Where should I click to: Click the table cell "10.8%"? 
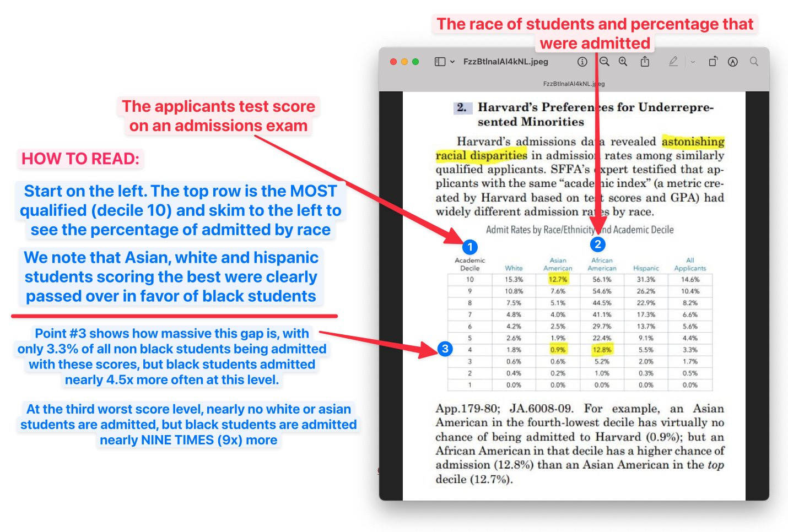(x=514, y=291)
